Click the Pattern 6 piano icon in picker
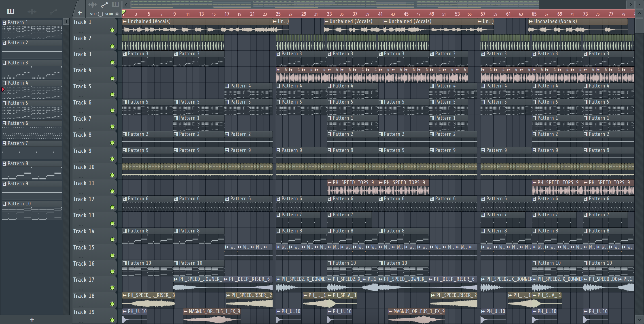644x324 pixels. [4, 123]
